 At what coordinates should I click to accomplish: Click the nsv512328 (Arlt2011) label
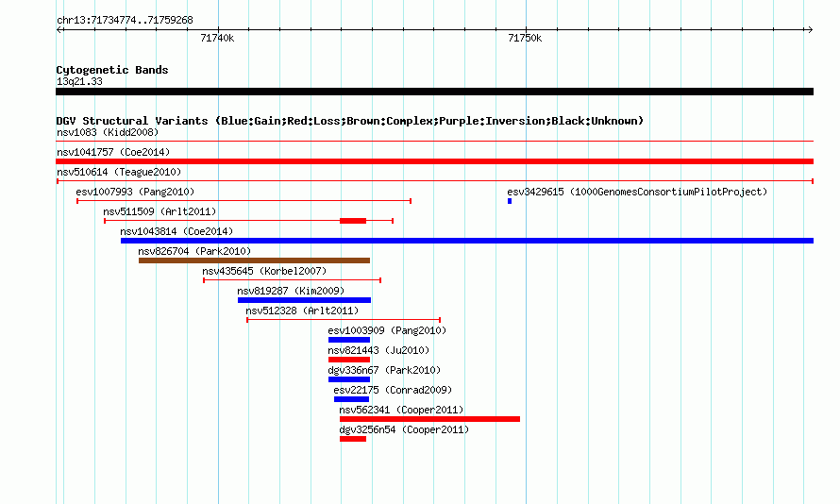(302, 311)
